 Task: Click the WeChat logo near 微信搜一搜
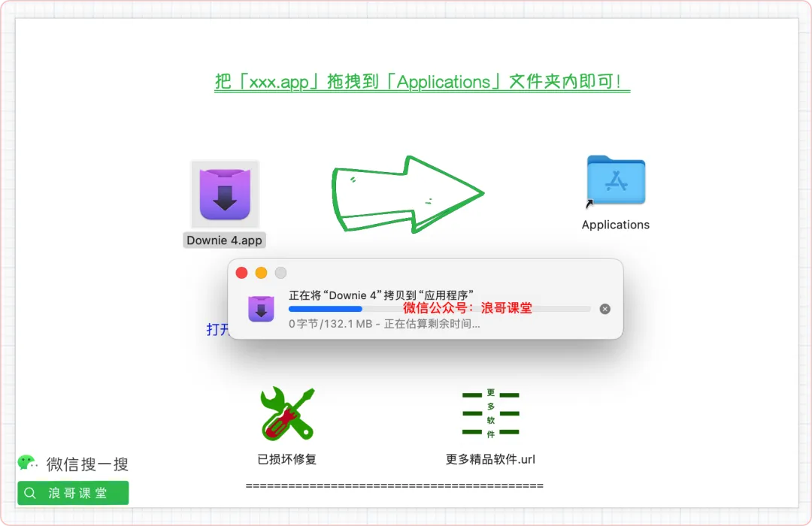[x=27, y=462]
